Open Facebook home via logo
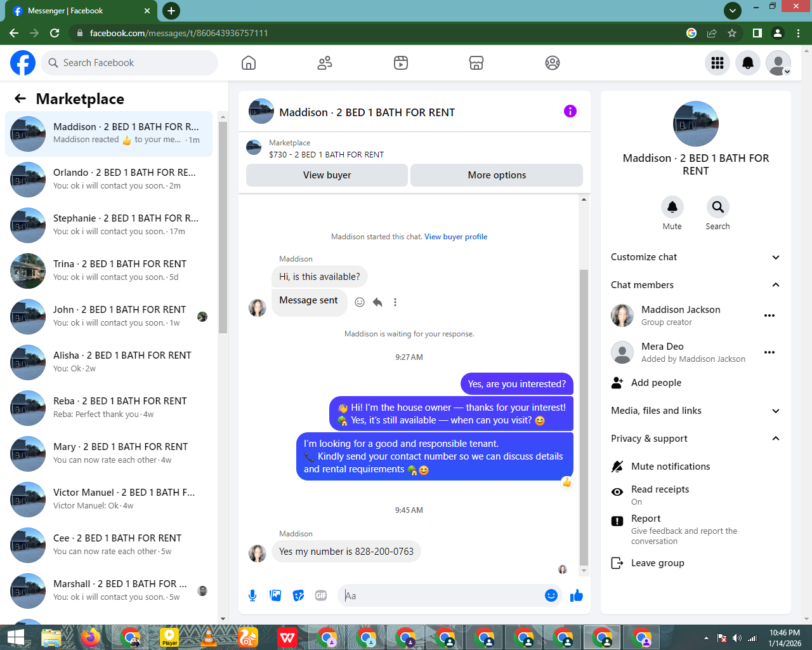The height and width of the screenshot is (650, 812). (x=23, y=63)
